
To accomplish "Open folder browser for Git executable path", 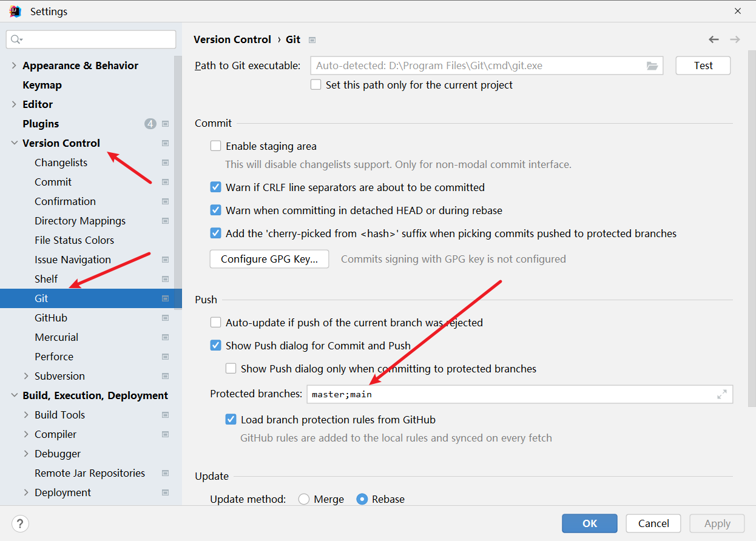I will tap(652, 66).
